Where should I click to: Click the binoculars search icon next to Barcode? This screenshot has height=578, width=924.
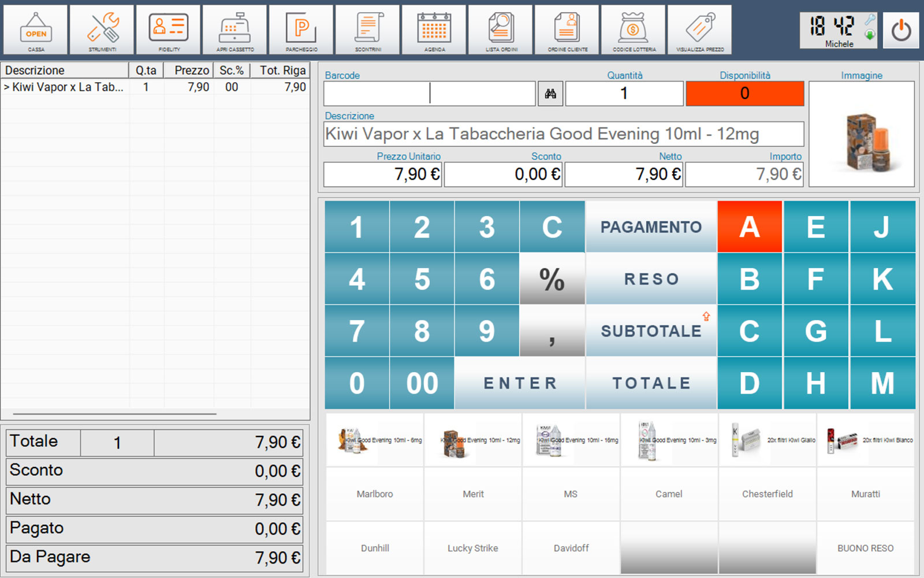(550, 94)
